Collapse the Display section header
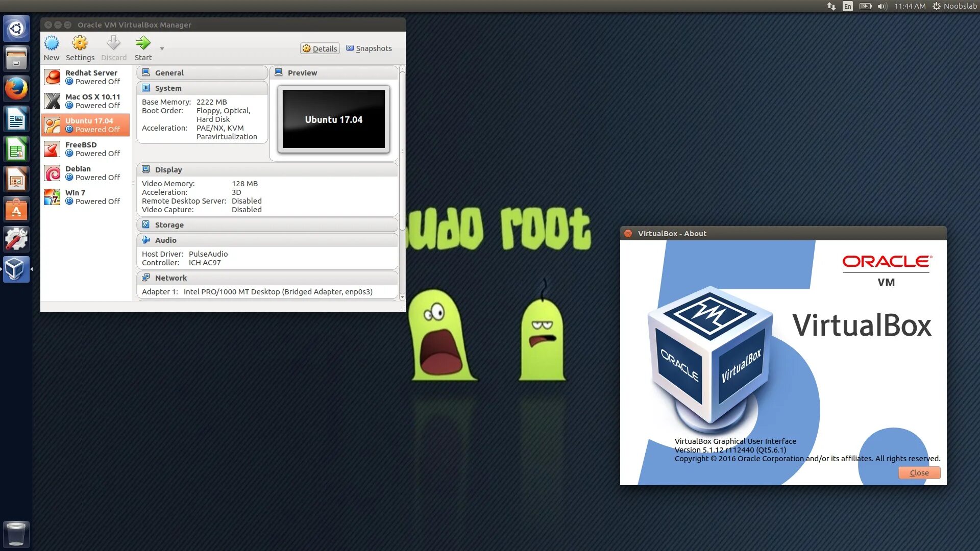Screen dimensions: 980x551 click(x=168, y=170)
